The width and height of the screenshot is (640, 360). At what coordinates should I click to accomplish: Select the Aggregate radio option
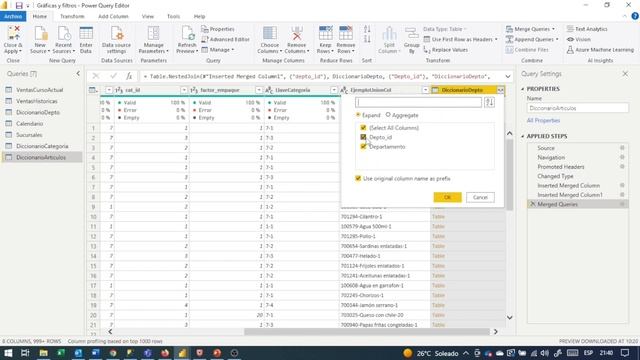pos(388,115)
